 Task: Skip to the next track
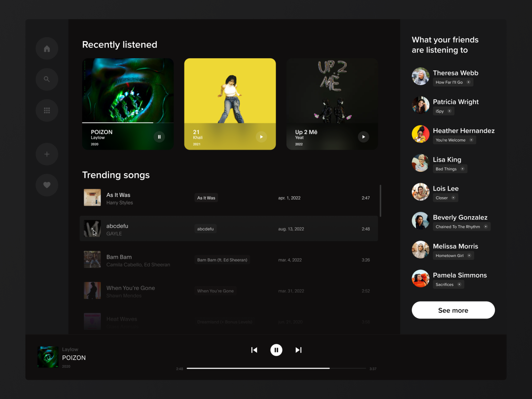pyautogui.click(x=298, y=350)
